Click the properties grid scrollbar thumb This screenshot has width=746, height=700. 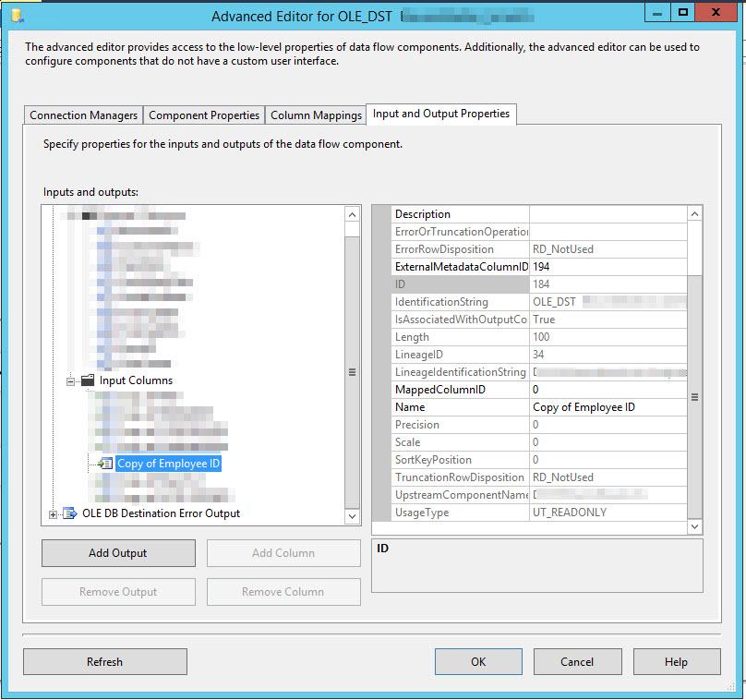tap(694, 397)
